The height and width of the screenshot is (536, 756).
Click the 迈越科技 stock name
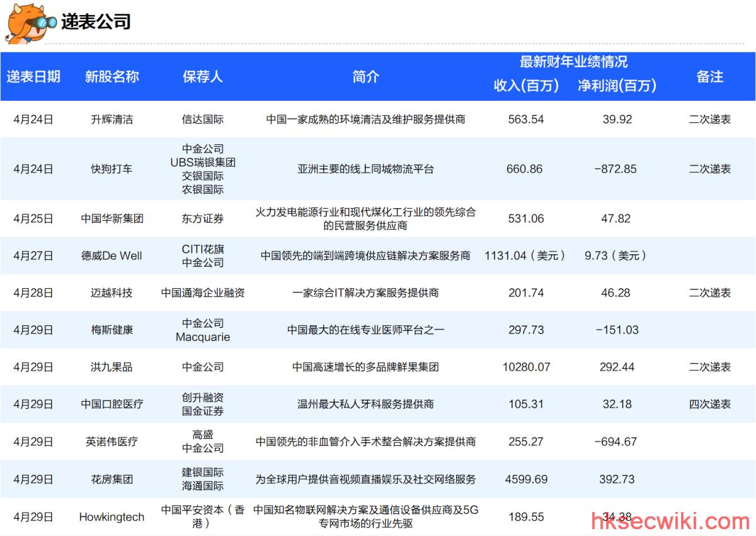tap(112, 293)
